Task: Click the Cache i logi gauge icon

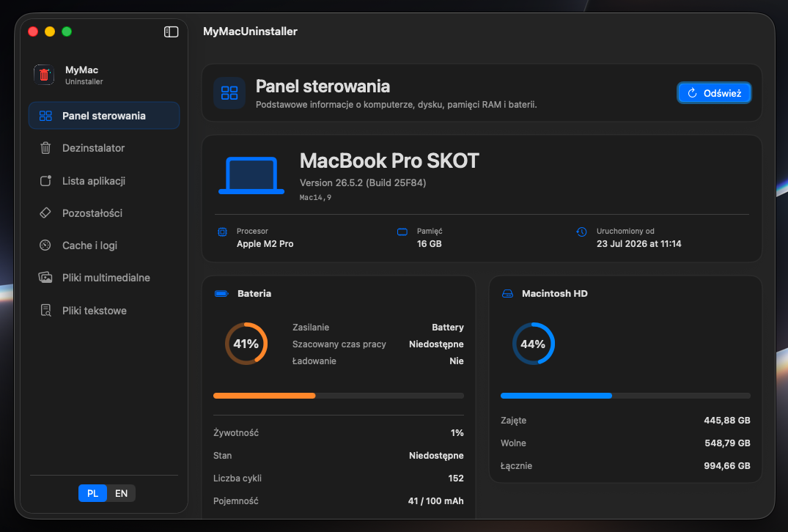Action: (45, 245)
